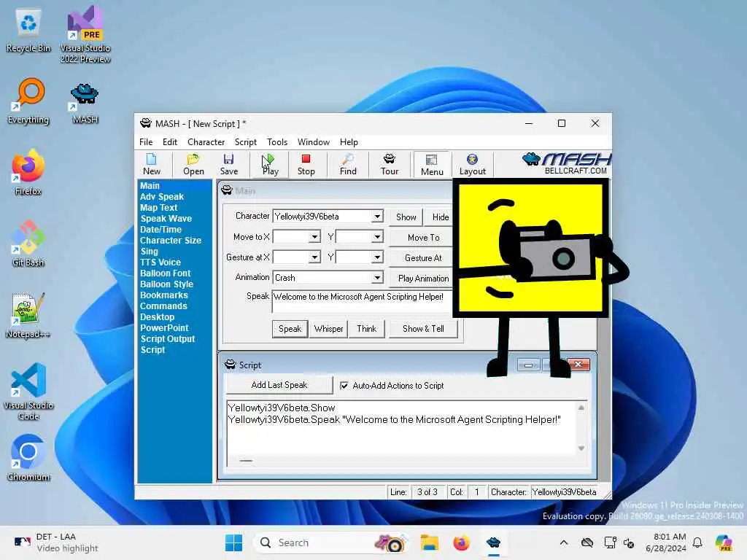The height and width of the screenshot is (560, 747).
Task: Select Speak Wave in the sidebar
Action: pyautogui.click(x=166, y=219)
